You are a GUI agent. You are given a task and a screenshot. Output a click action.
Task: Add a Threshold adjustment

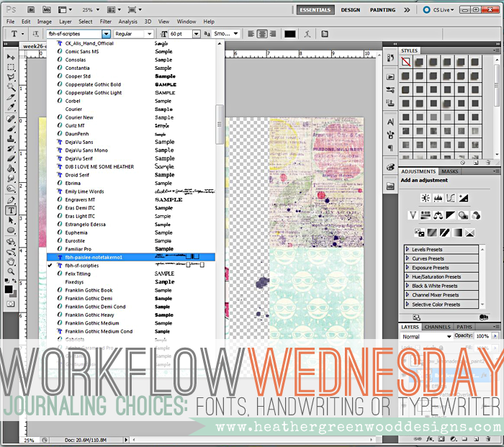tap(444, 232)
